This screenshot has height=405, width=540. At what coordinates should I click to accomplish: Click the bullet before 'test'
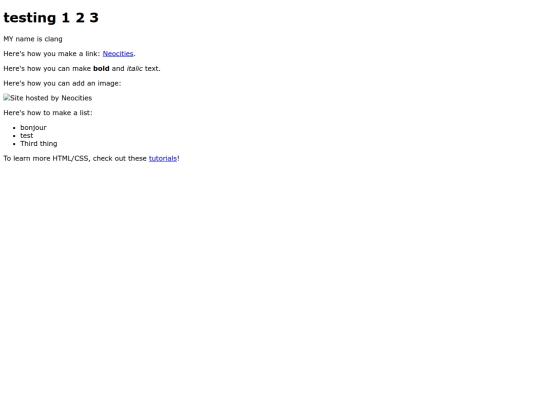coord(14,136)
